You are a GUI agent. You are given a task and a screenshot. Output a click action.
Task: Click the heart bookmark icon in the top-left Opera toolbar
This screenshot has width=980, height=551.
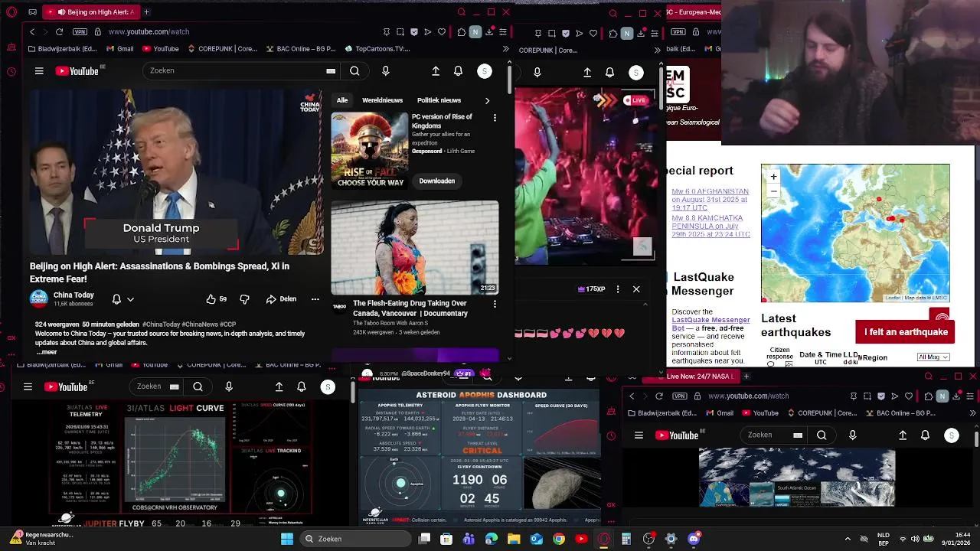[442, 32]
